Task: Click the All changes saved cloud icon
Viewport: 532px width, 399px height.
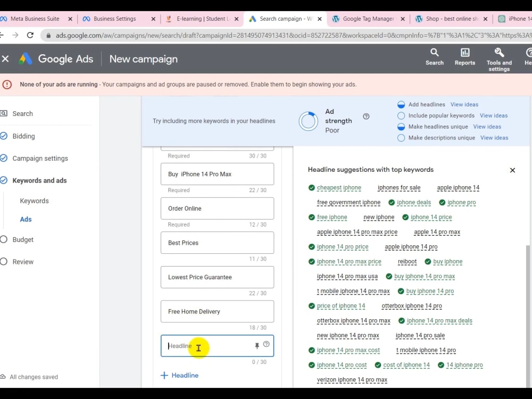Action: point(3,377)
